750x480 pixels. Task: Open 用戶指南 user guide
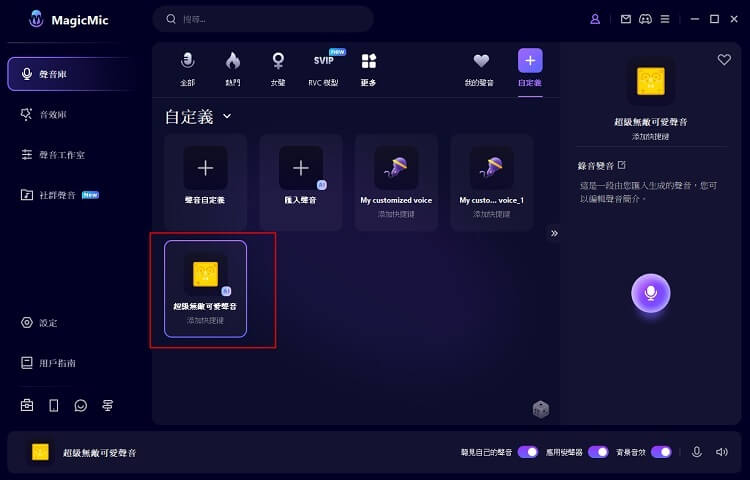48,363
